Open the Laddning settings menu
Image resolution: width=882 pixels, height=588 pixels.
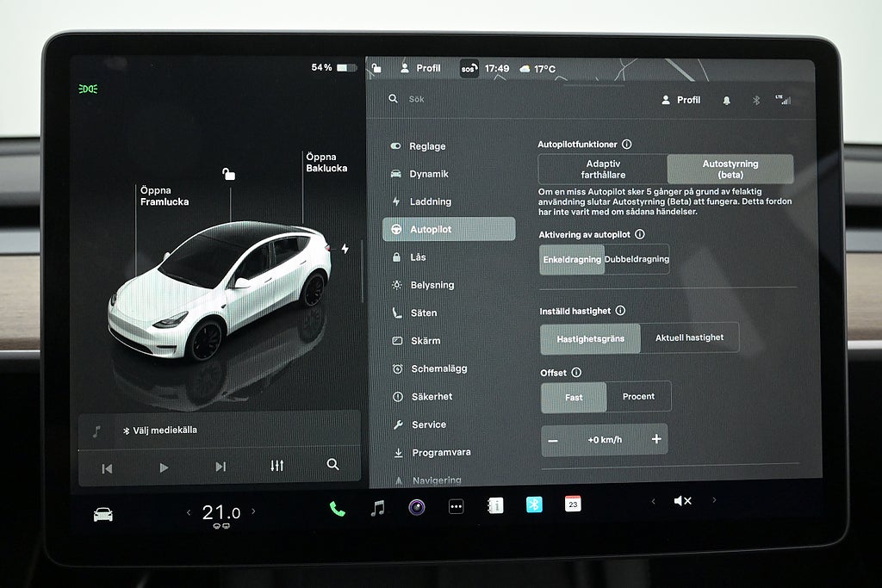[x=430, y=201]
